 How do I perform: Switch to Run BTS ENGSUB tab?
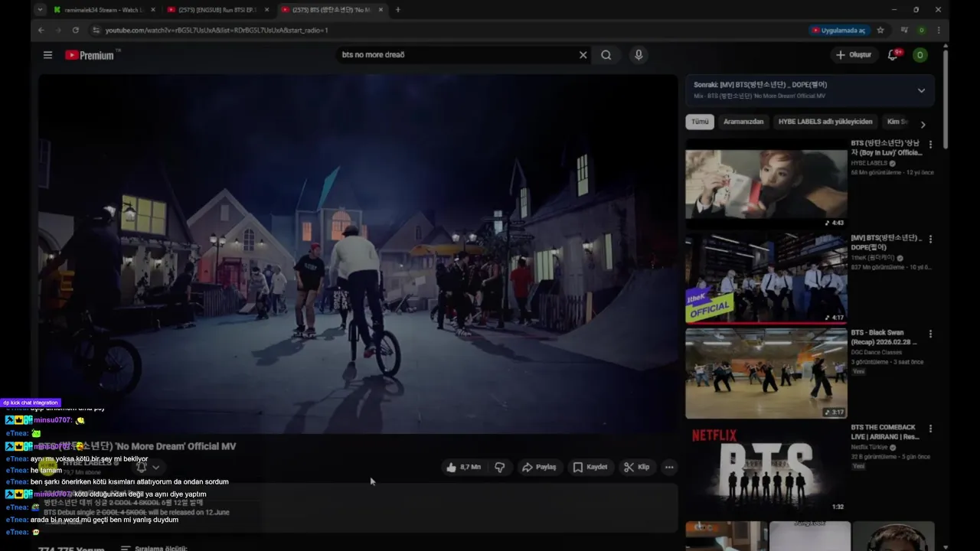pos(217,10)
